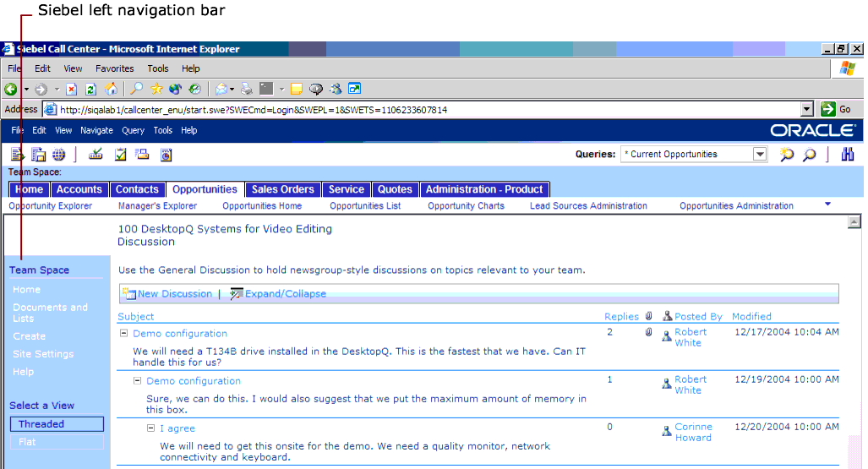Collapse the first Demo configuration thread
The height and width of the screenshot is (469, 868).
pyautogui.click(x=124, y=333)
